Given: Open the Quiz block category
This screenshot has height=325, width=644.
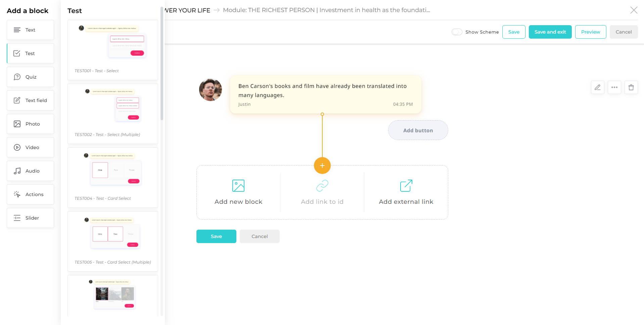Looking at the screenshot, I should tap(30, 77).
